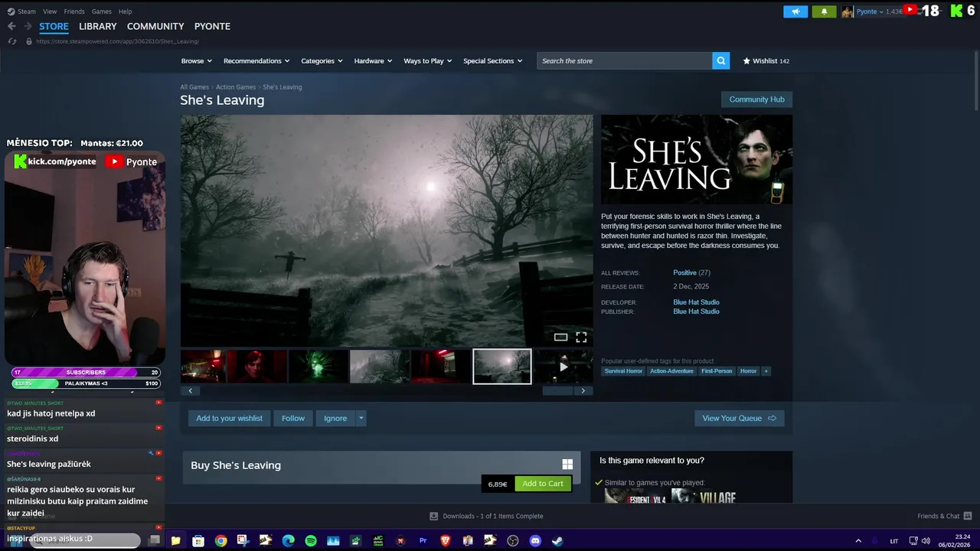Reload the store page with refresh icon

[11, 41]
